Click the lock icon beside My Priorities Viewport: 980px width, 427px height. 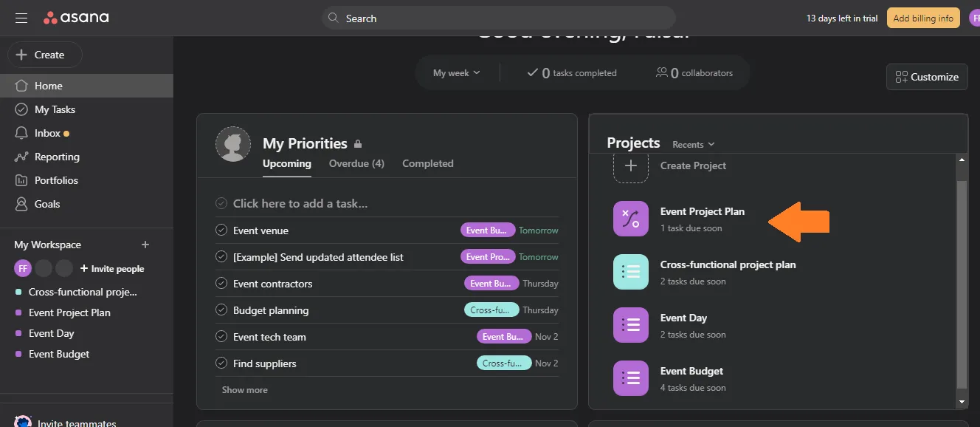tap(358, 144)
